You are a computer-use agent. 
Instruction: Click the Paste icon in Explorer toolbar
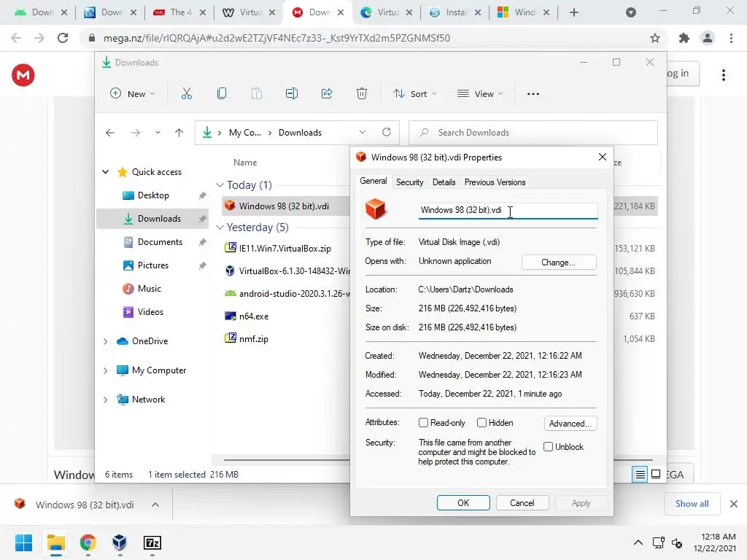coord(256,94)
